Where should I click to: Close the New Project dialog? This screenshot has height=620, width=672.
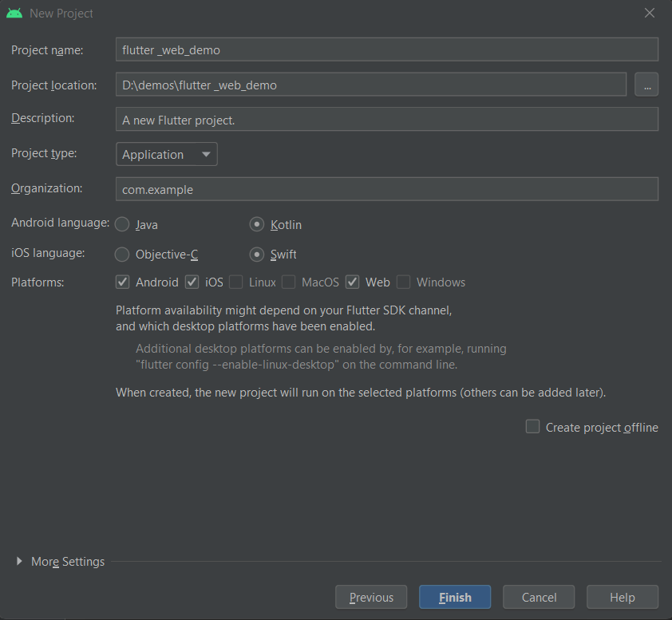(650, 14)
